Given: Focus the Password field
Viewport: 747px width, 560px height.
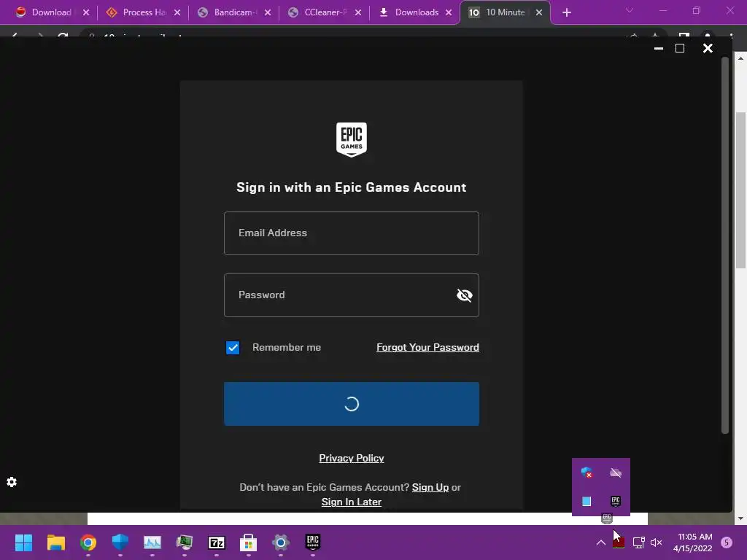Looking at the screenshot, I should coord(352,295).
